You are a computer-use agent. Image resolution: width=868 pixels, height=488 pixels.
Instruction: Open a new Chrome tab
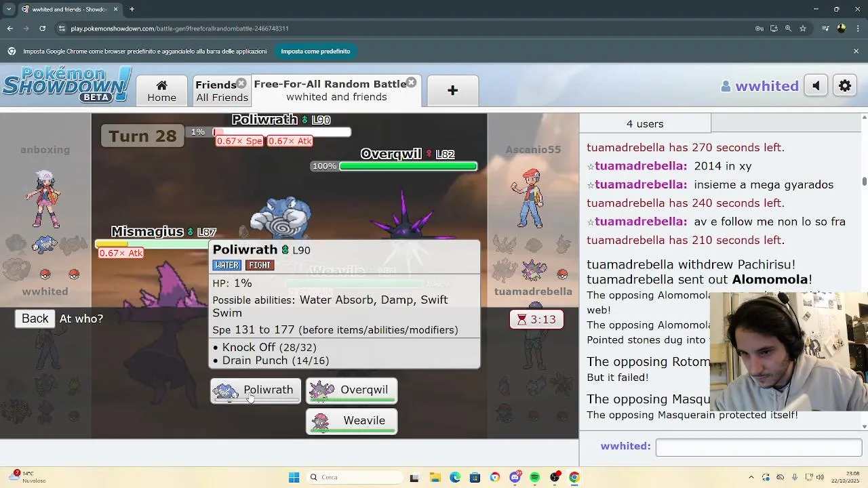132,9
